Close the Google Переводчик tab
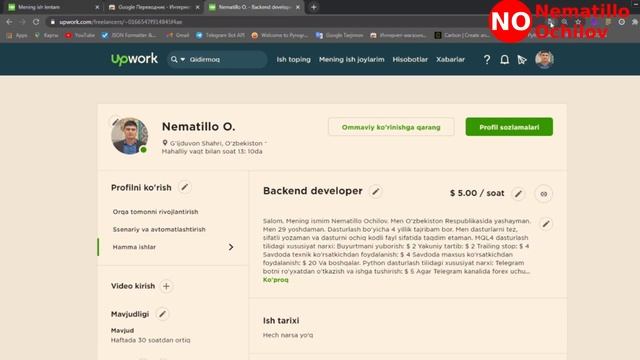This screenshot has width=640, height=360. [x=197, y=7]
